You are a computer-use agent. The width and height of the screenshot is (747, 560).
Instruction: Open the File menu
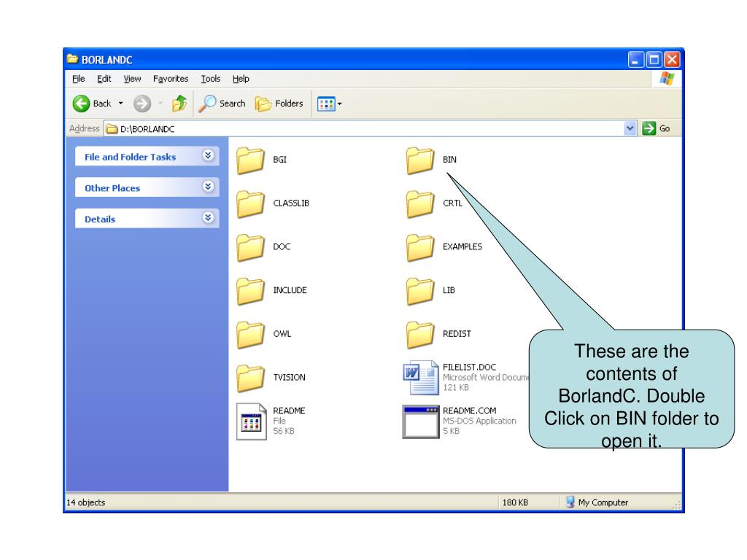(79, 79)
